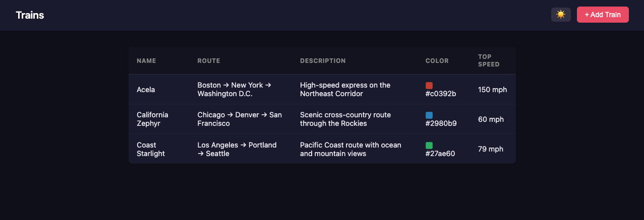Click the green Coast Starlight color swatch
Screen dimensions: 644x220
pyautogui.click(x=429, y=145)
